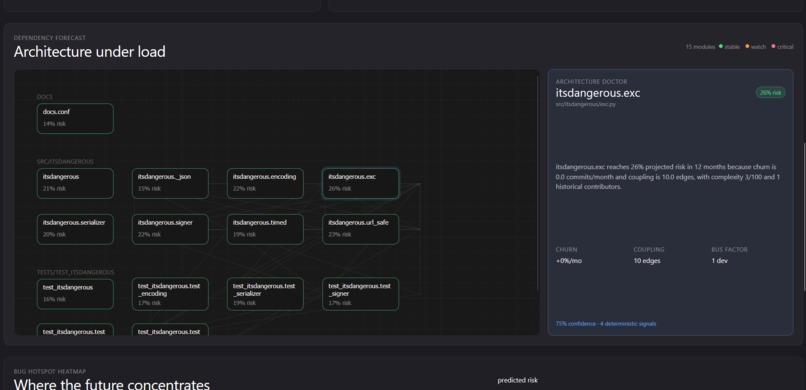Click the green "26% risk" badge
The image size is (806, 390).
tap(771, 92)
